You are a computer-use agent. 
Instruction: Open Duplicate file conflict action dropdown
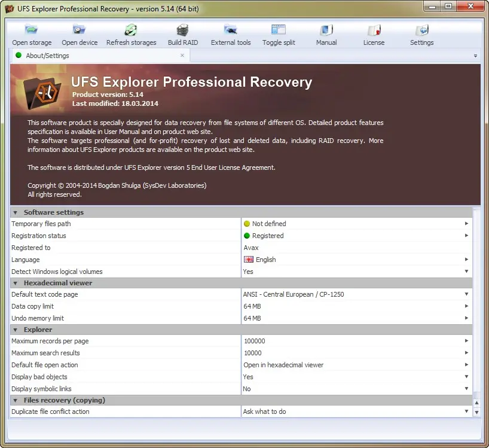pyautogui.click(x=466, y=412)
